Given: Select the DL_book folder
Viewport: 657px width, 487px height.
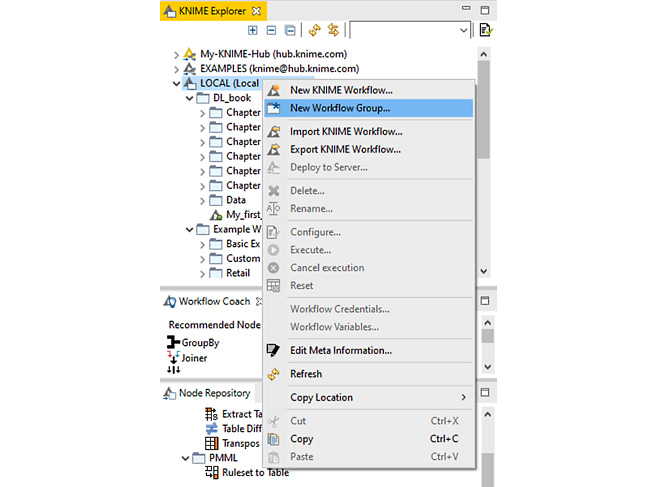Looking at the screenshot, I should click(x=225, y=98).
